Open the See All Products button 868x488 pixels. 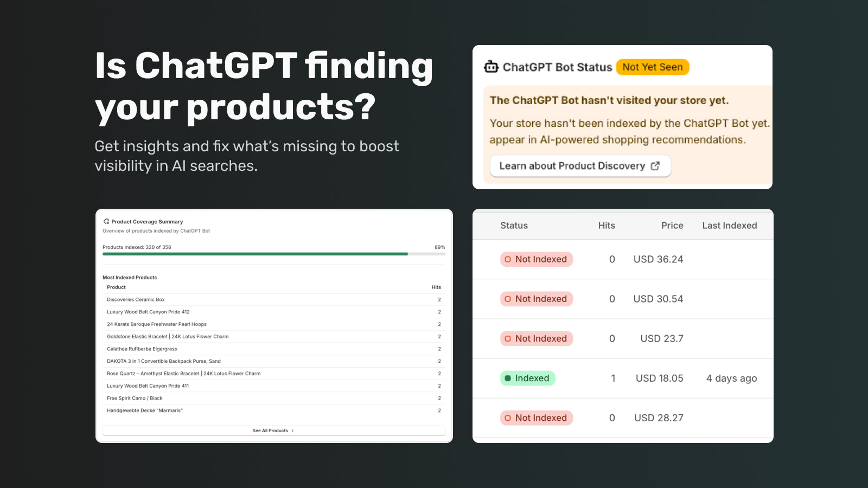point(274,431)
